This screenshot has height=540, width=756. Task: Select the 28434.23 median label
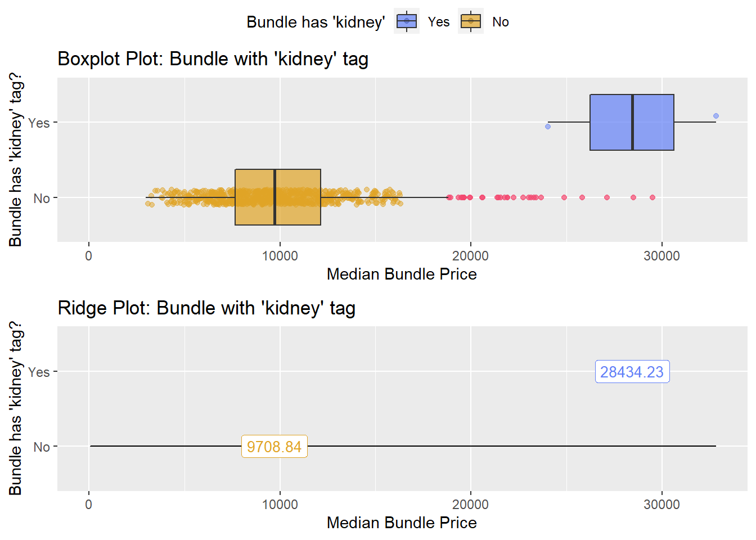click(632, 372)
